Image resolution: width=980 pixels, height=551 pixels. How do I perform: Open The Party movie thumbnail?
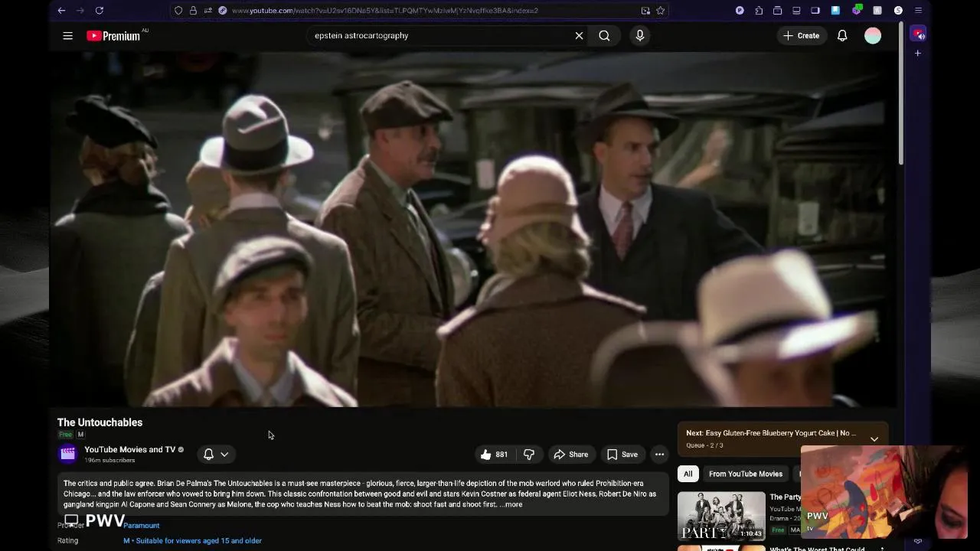(721, 516)
